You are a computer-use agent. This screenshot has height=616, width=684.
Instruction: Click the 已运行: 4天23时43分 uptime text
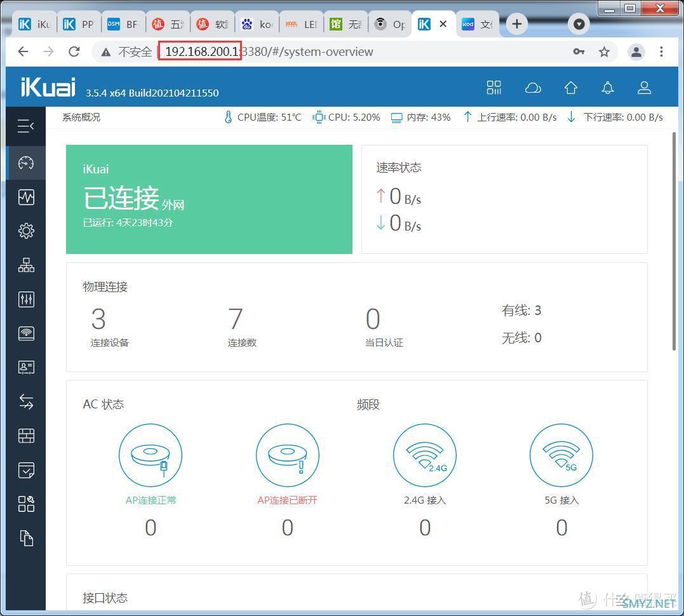(x=128, y=222)
